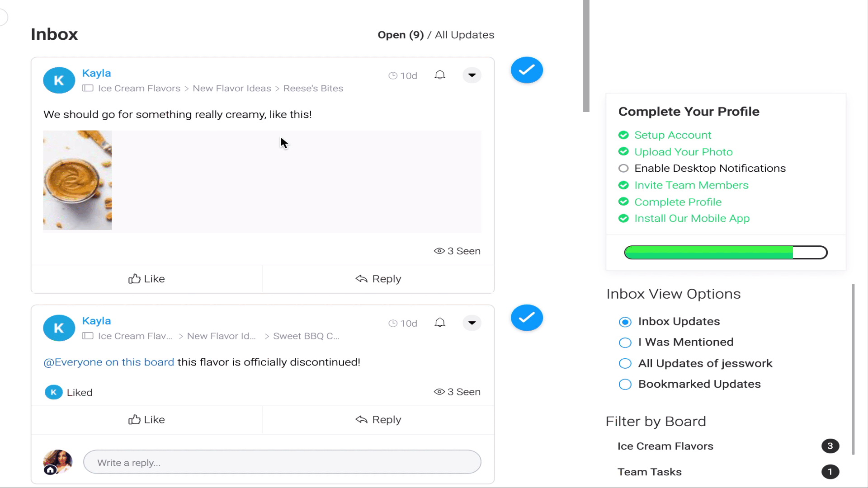Open Kayla's name link on first update
The height and width of the screenshot is (488, 868).
(x=96, y=73)
